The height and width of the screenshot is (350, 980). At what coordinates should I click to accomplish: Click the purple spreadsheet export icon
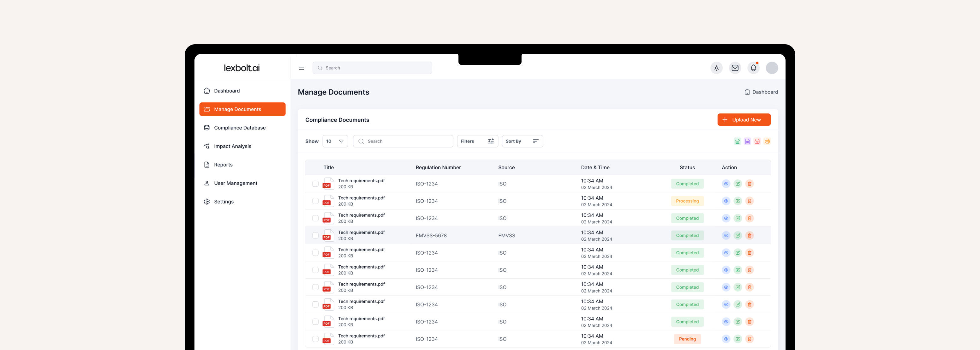(x=747, y=141)
